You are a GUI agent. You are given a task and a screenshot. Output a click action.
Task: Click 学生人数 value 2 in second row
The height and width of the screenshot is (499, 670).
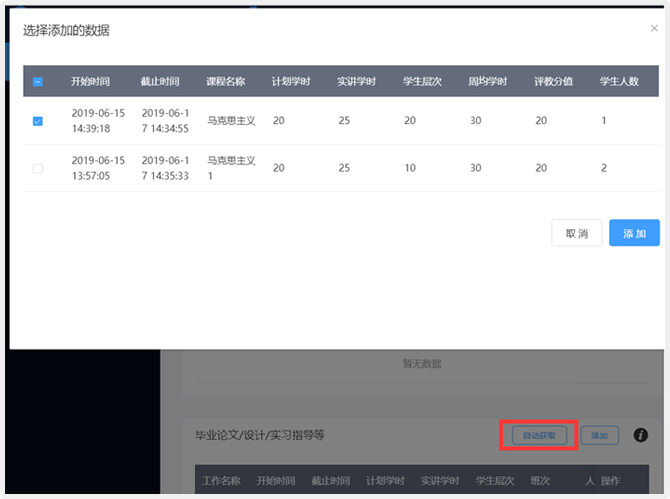[x=604, y=168]
